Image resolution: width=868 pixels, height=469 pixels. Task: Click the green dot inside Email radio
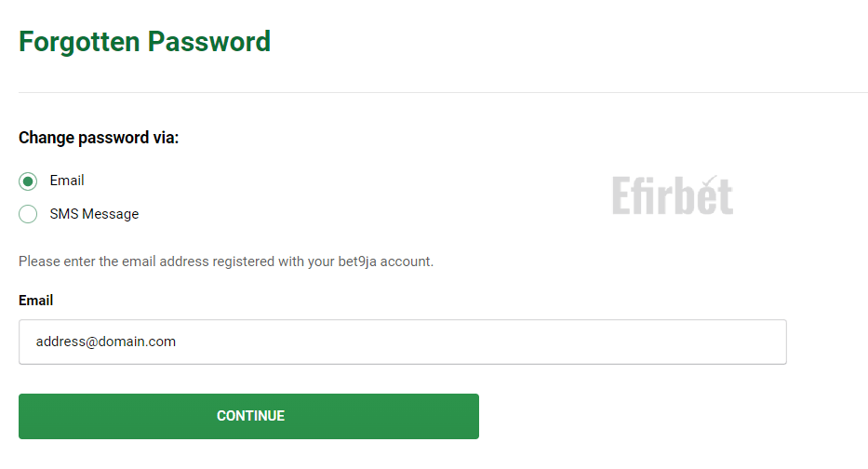[x=28, y=181]
